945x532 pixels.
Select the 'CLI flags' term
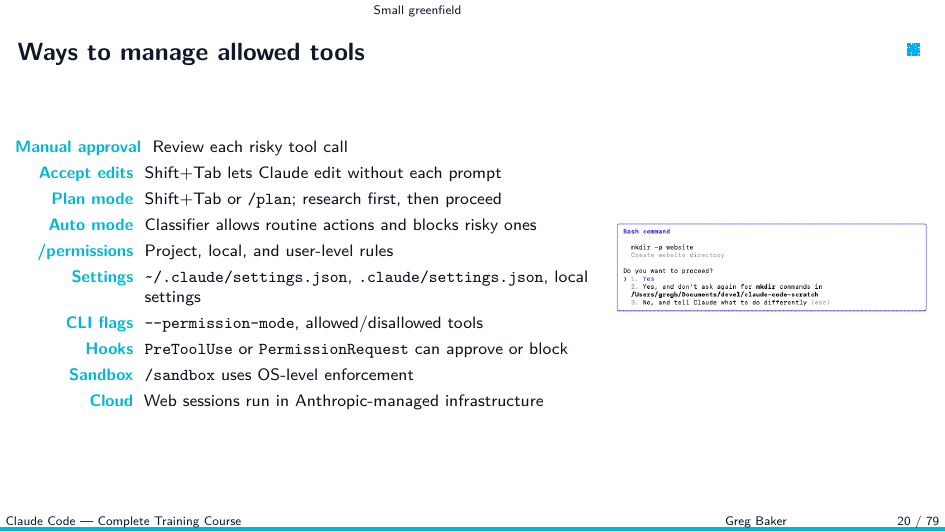point(99,323)
